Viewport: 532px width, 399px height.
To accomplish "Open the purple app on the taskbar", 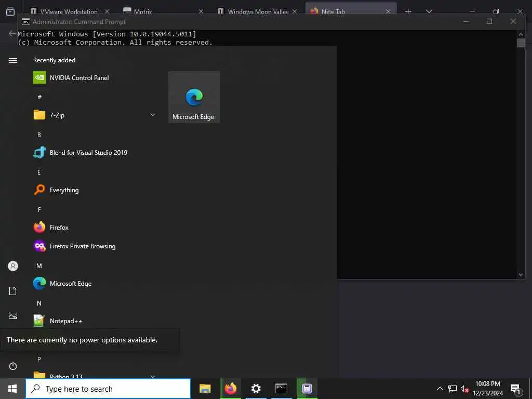I will click(307, 389).
